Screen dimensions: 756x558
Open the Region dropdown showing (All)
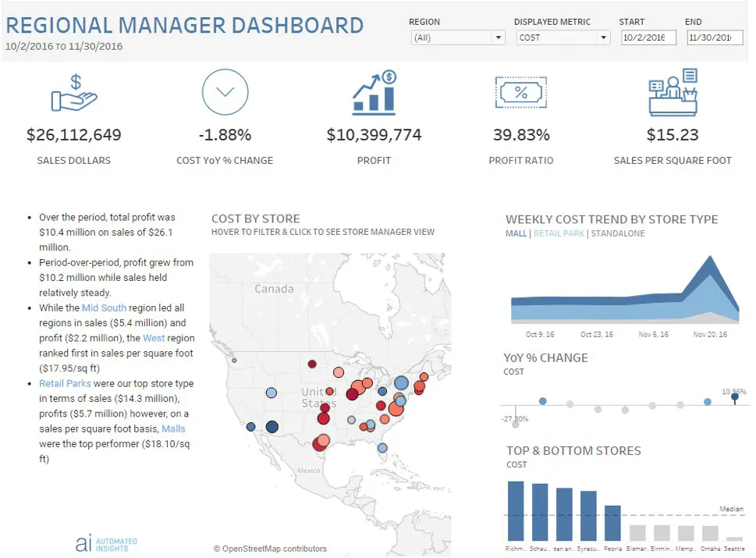(457, 37)
